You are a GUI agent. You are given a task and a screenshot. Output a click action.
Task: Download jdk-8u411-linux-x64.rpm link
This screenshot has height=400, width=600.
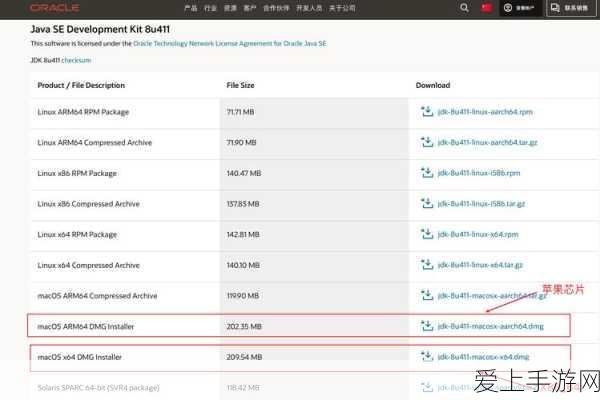point(478,234)
